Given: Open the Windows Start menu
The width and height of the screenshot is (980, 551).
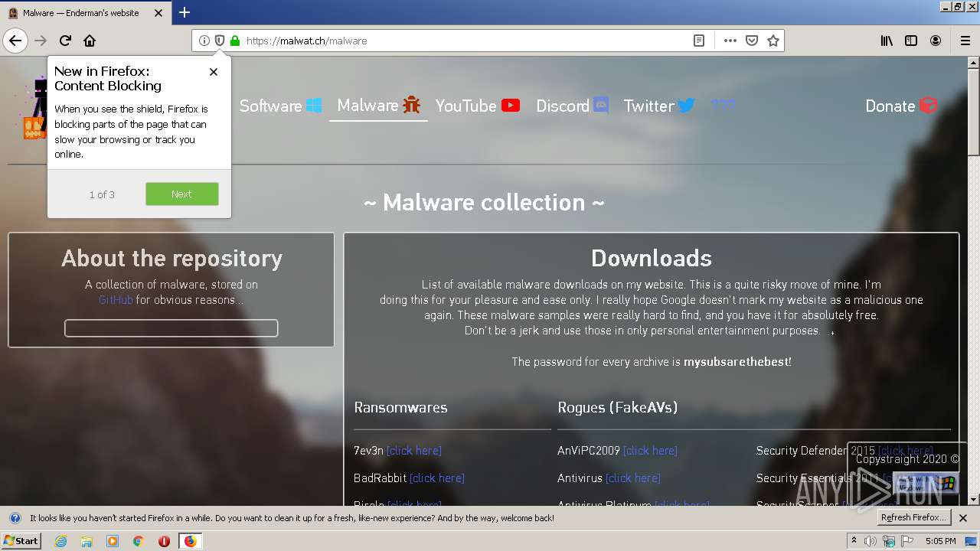Looking at the screenshot, I should pos(21,541).
